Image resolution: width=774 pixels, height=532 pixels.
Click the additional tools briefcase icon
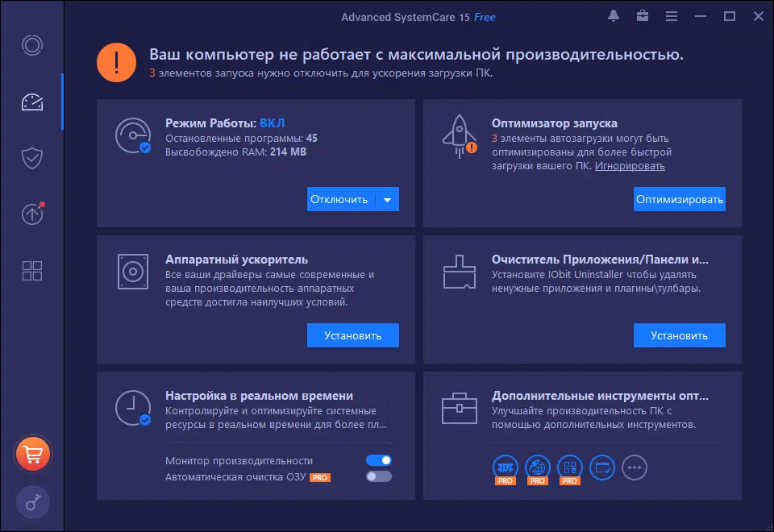point(460,408)
